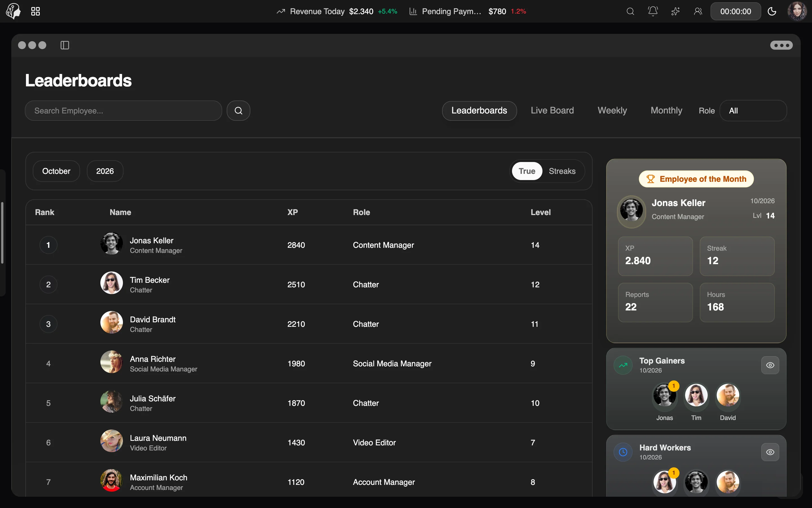The image size is (812, 508).
Task: Switch to the Live Board tab
Action: pos(552,111)
